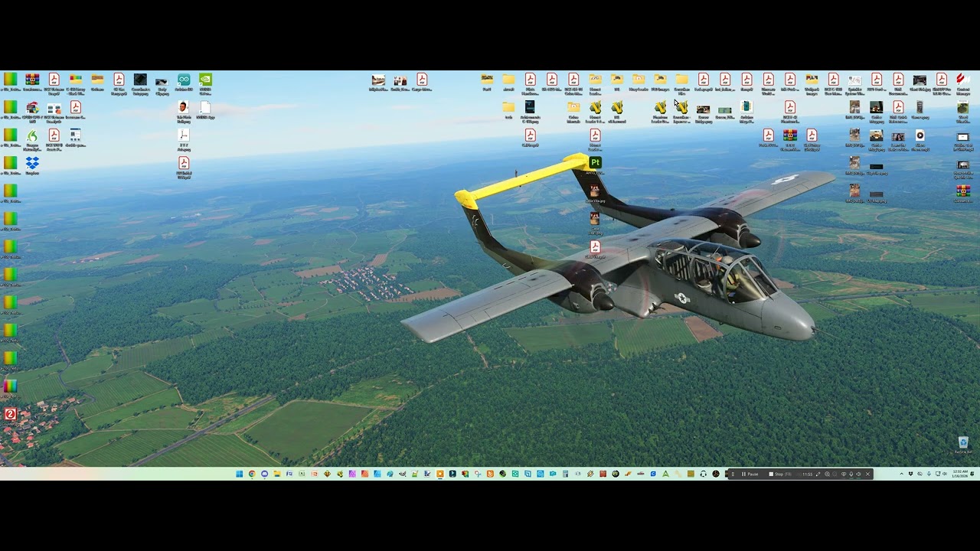Select the blank white document desktop icon
980x551 pixels.
[205, 107]
